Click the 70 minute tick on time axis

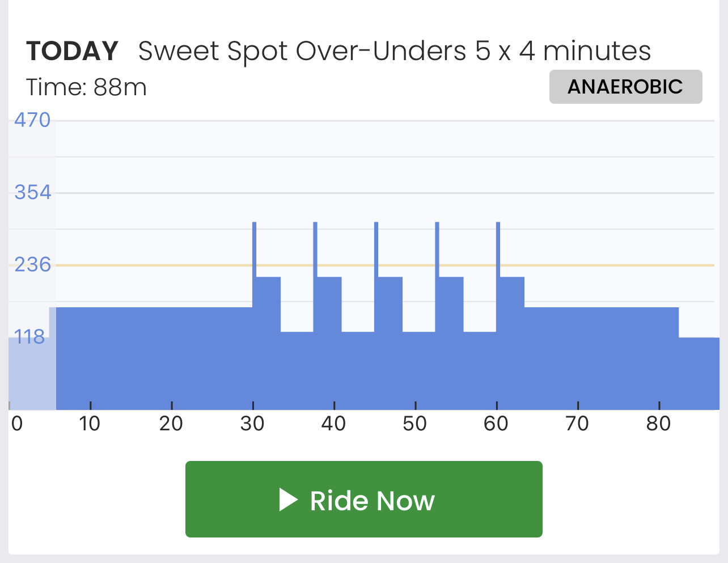click(x=577, y=424)
